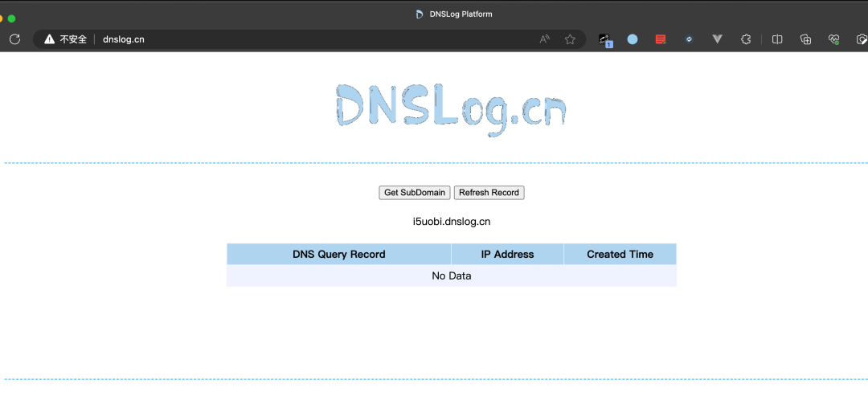The height and width of the screenshot is (396, 868).
Task: Click the Created Time column header
Action: click(620, 255)
